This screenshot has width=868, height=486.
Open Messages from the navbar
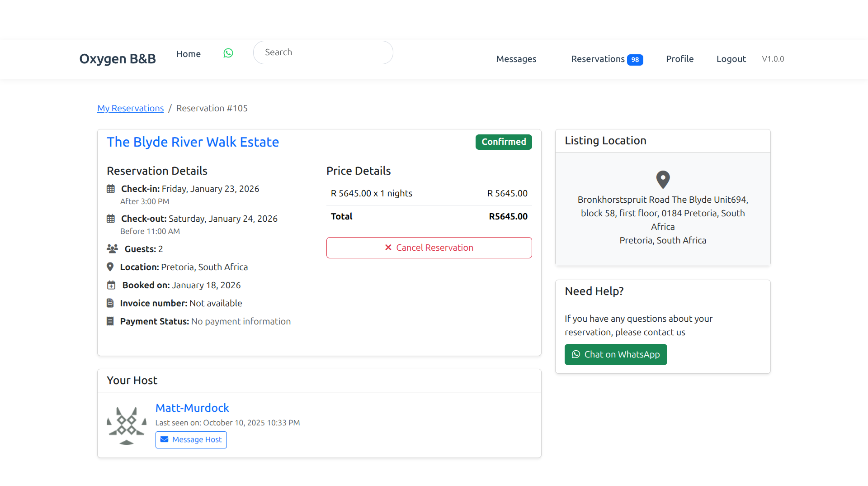click(x=516, y=59)
